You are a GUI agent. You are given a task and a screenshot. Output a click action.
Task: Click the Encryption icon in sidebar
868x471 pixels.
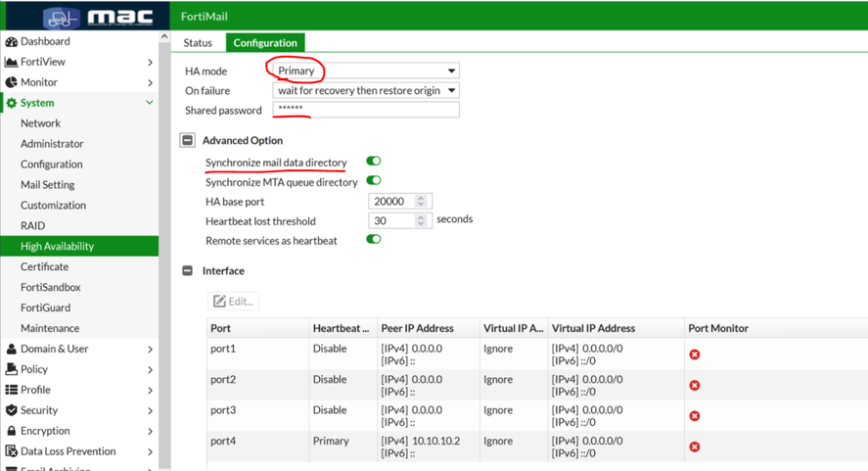coord(12,431)
